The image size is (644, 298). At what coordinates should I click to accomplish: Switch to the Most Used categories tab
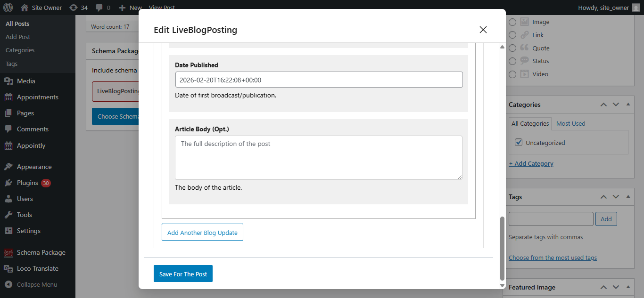570,123
